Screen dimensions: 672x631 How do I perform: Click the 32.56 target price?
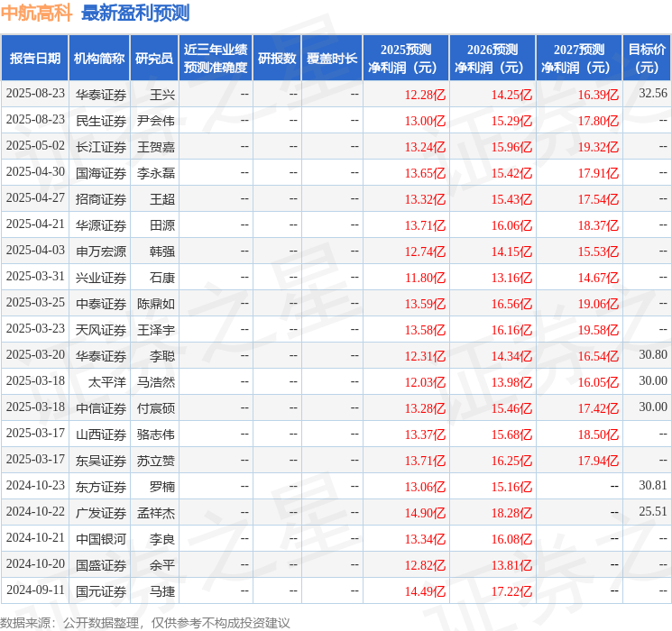pos(653,93)
